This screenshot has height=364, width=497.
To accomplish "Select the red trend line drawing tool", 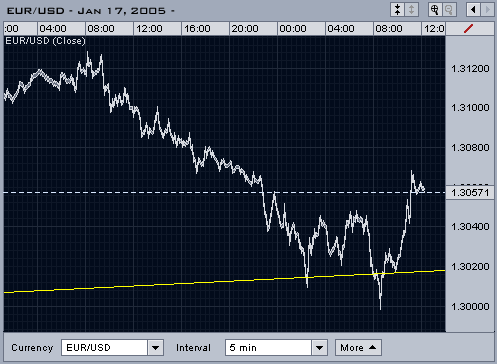I will 469,29.
